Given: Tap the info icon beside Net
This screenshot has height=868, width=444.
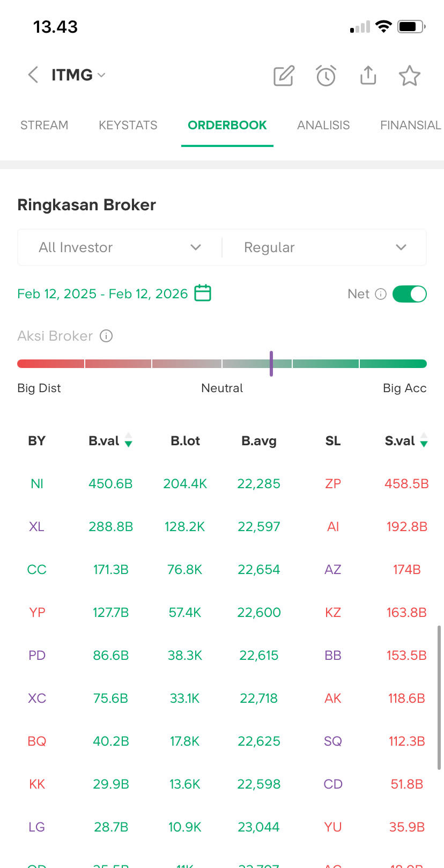Looking at the screenshot, I should pyautogui.click(x=381, y=294).
